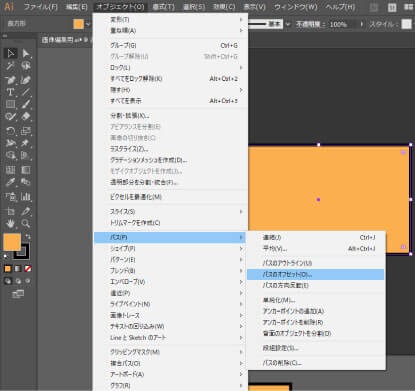
Task: Choose アンカーポイントの追加(A)
Action: 315,311
